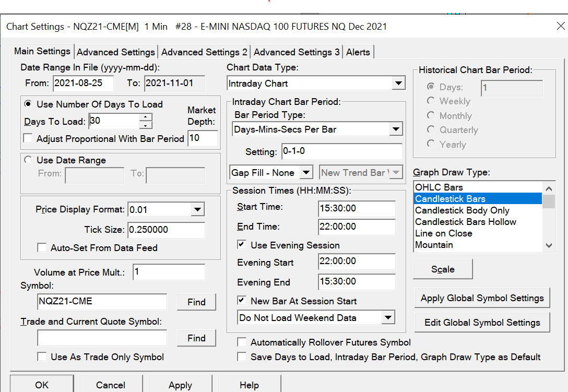Click the Apply button
This screenshot has height=392, width=568.
pyautogui.click(x=180, y=384)
